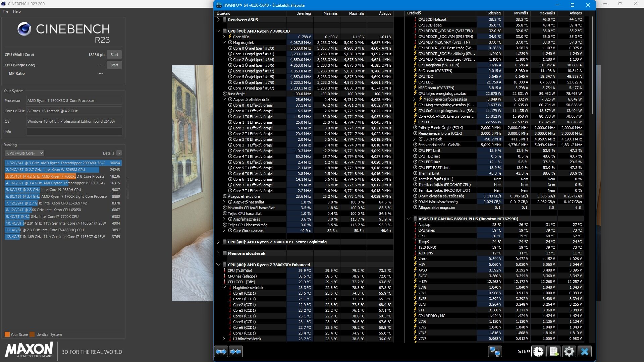Collapse the CPU [#0] Enhanced sensor group
Viewport: 644px width, 362px height.
pyautogui.click(x=218, y=265)
